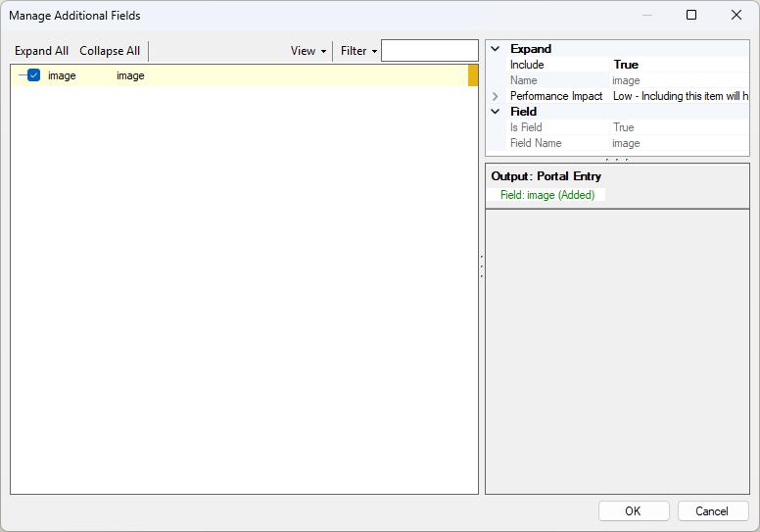Maximize the Manage Additional Fields window
The image size is (760, 532).
(691, 15)
